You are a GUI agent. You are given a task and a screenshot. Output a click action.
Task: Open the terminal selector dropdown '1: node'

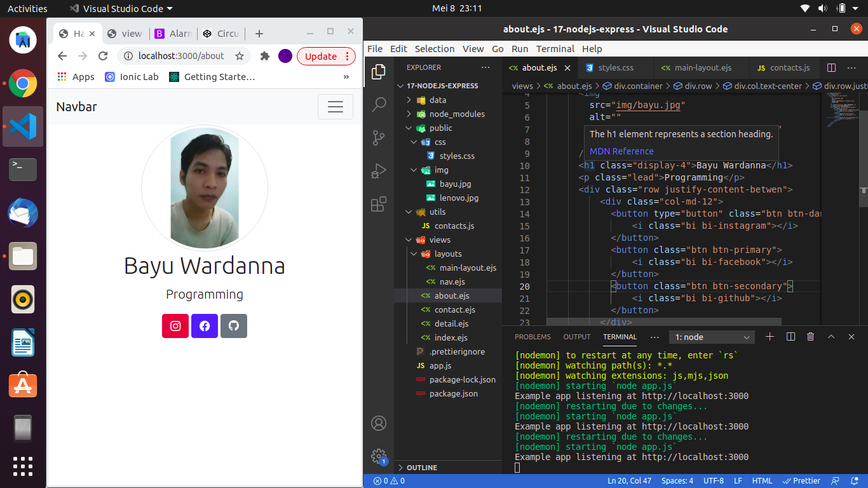tap(713, 337)
